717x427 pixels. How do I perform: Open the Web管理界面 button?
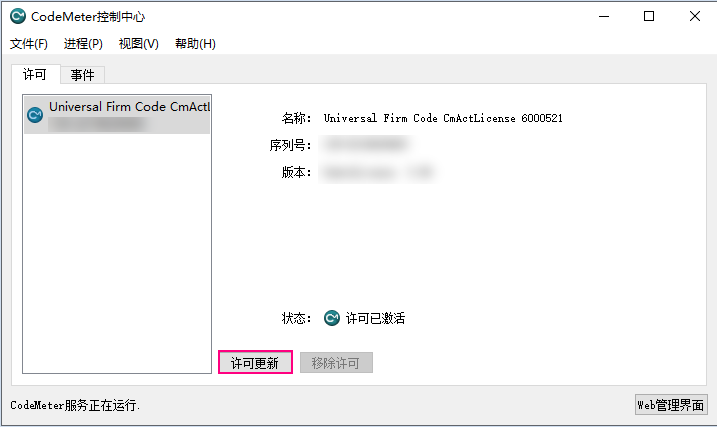tap(671, 405)
